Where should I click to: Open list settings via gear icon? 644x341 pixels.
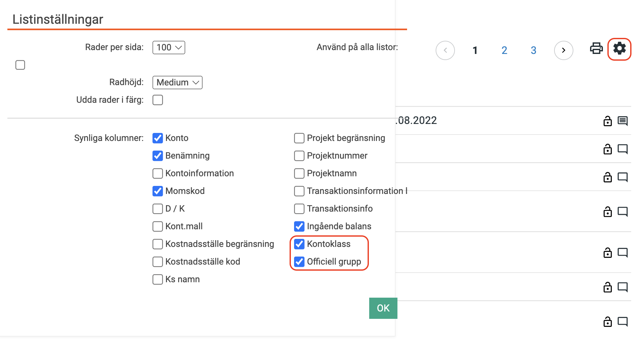pyautogui.click(x=619, y=48)
